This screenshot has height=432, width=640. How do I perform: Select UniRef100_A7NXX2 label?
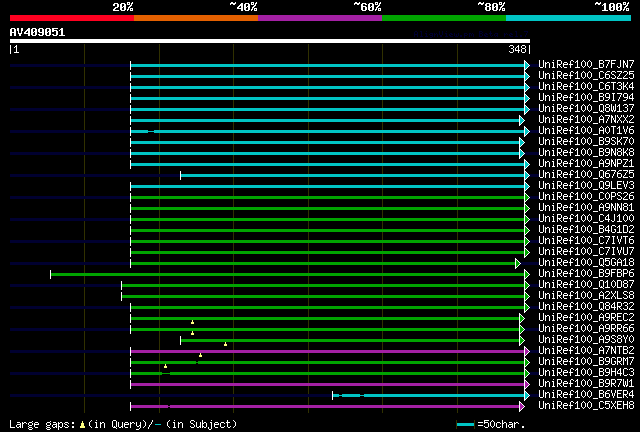tap(586, 120)
